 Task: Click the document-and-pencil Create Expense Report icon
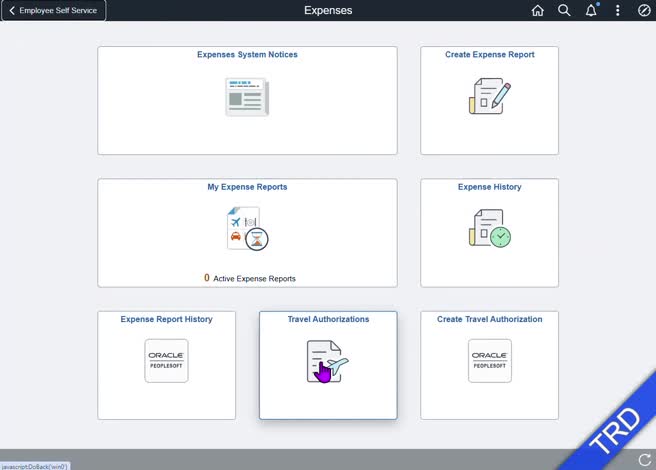tap(489, 96)
